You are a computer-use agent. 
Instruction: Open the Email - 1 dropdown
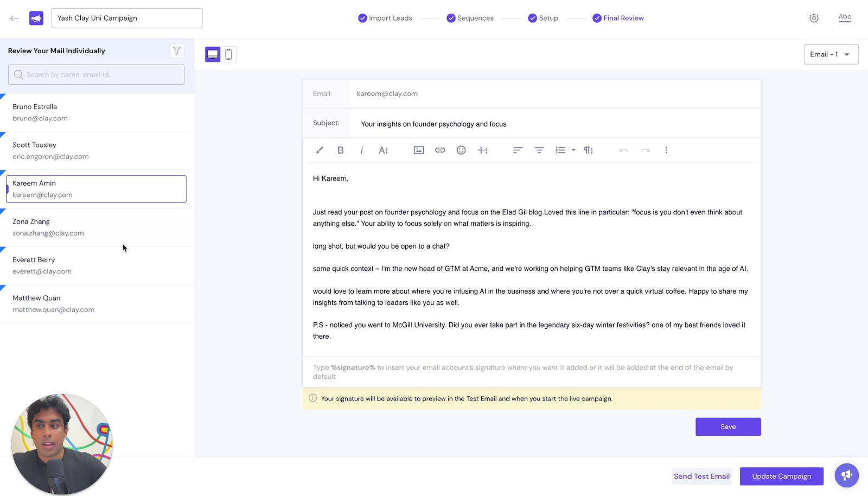pyautogui.click(x=831, y=54)
